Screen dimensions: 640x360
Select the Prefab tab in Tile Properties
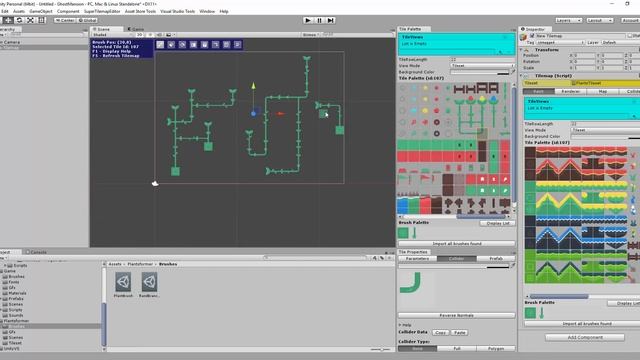(496, 259)
